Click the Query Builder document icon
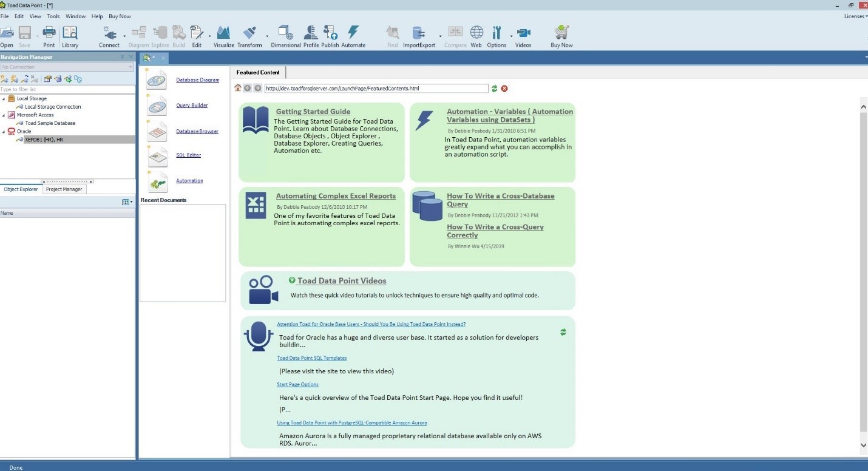This screenshot has width=868, height=471. (157, 106)
